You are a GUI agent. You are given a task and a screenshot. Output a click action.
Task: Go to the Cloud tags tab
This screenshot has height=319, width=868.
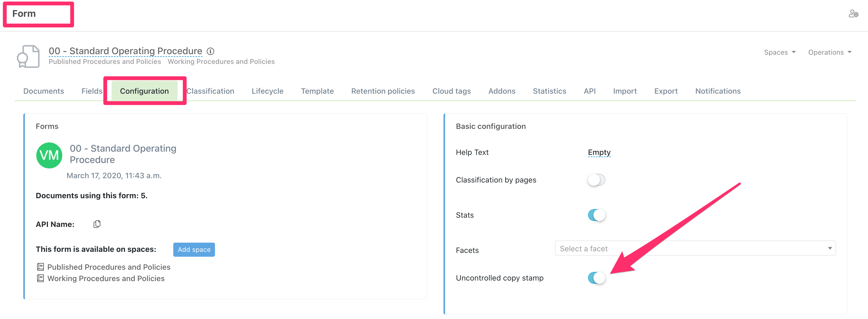[x=451, y=91]
